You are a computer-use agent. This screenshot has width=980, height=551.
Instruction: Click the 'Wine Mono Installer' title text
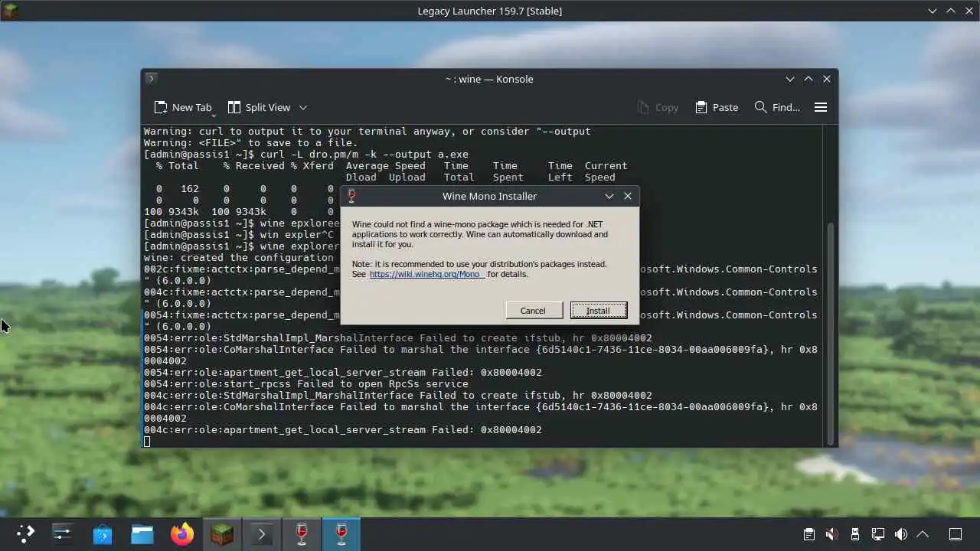489,196
